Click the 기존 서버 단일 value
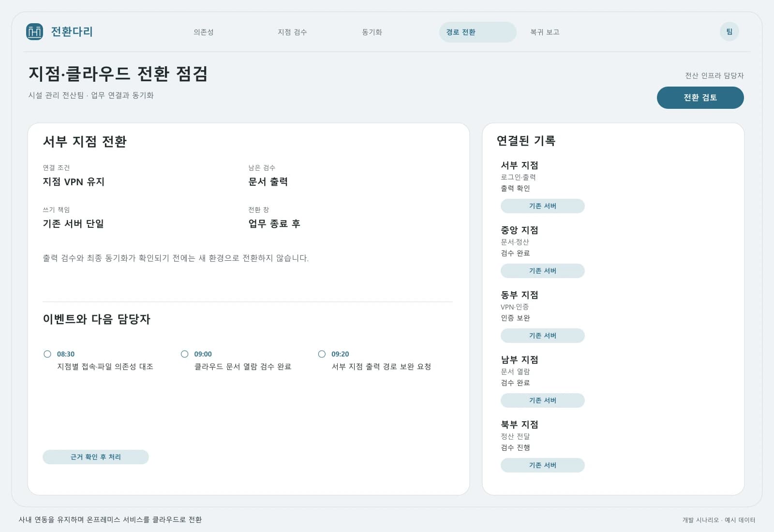The image size is (774, 532). (74, 224)
